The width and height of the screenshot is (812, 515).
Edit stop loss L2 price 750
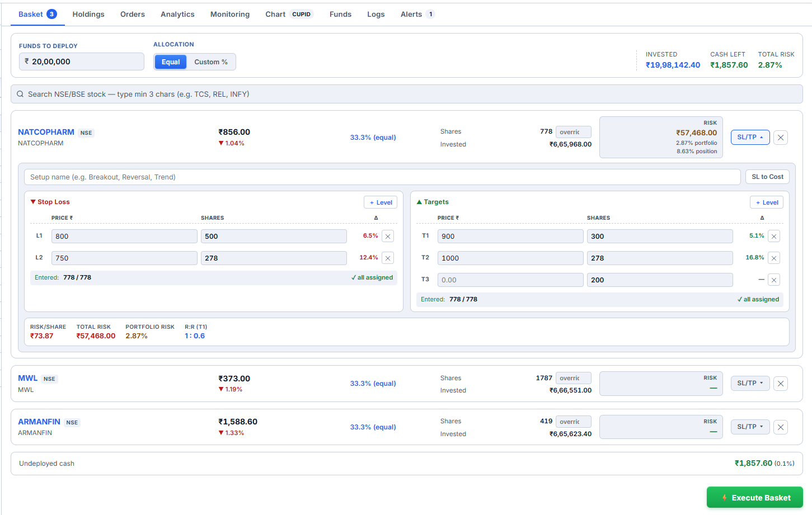124,258
